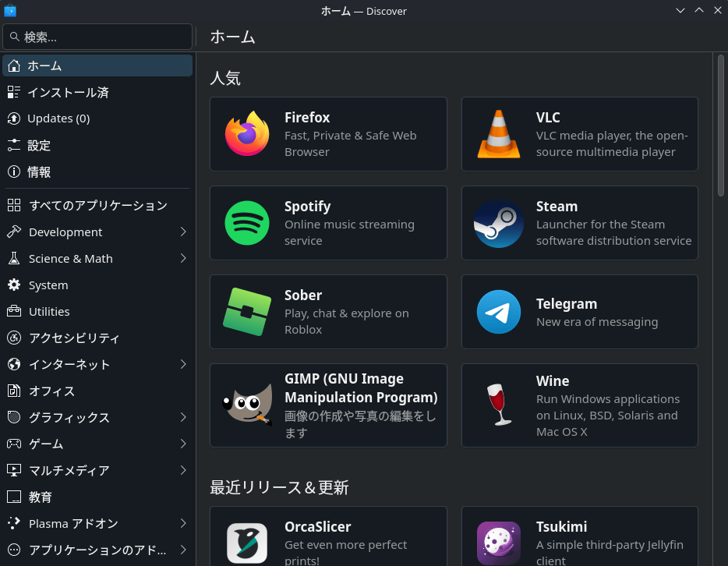Click the Sober green icon
Viewport: 728px width, 566px height.
pos(247,312)
